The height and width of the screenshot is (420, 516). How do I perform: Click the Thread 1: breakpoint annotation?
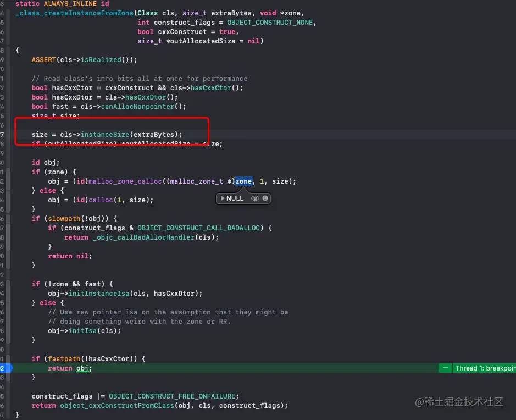coord(485,368)
